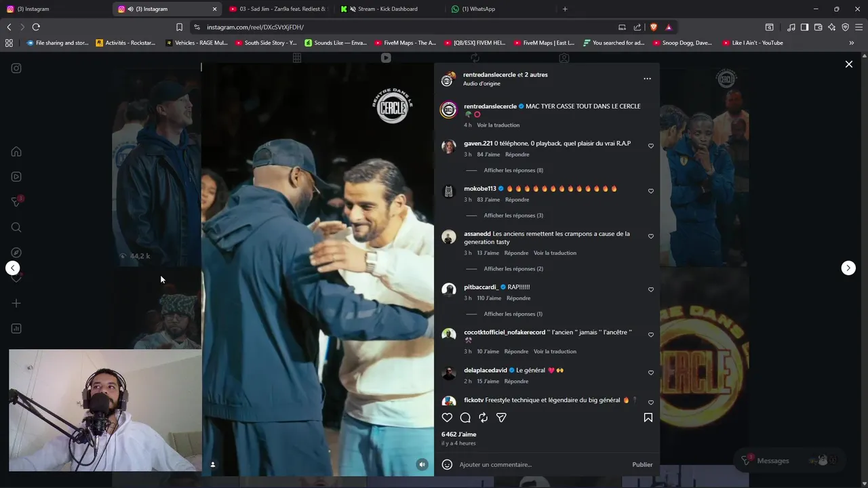This screenshot has width=868, height=488.
Task: Like the reel with the heart icon
Action: (447, 418)
